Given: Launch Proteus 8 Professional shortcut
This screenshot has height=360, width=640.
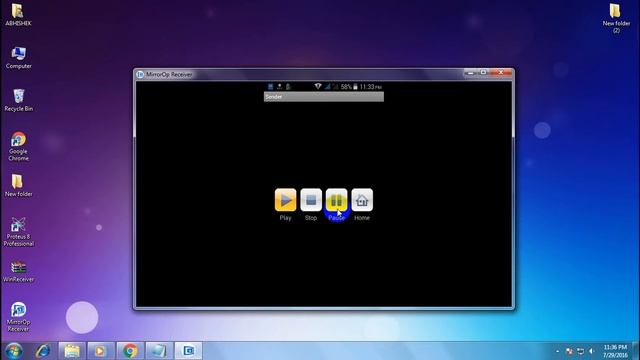Looking at the screenshot, I should coord(18,232).
